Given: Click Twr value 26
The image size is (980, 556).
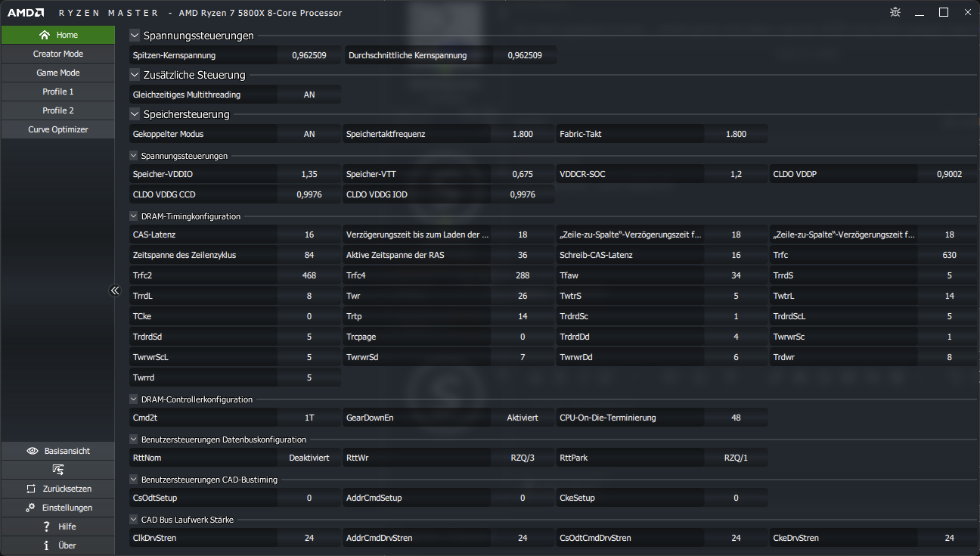Looking at the screenshot, I should click(523, 296).
